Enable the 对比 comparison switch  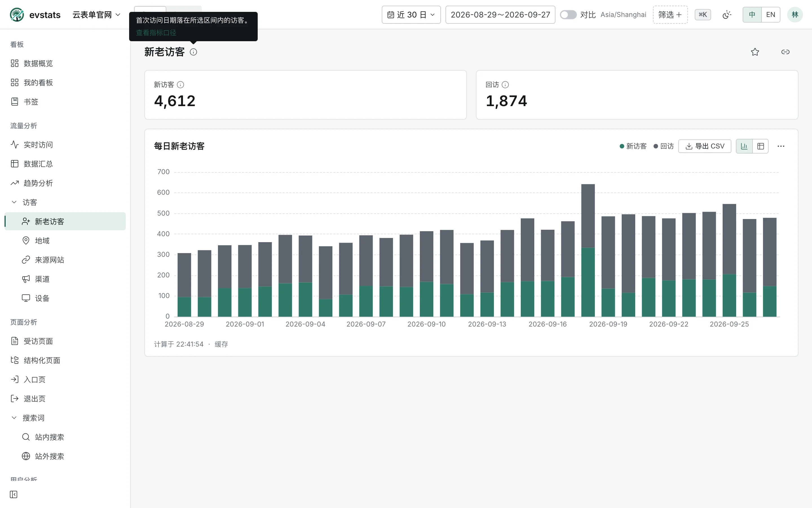click(568, 15)
